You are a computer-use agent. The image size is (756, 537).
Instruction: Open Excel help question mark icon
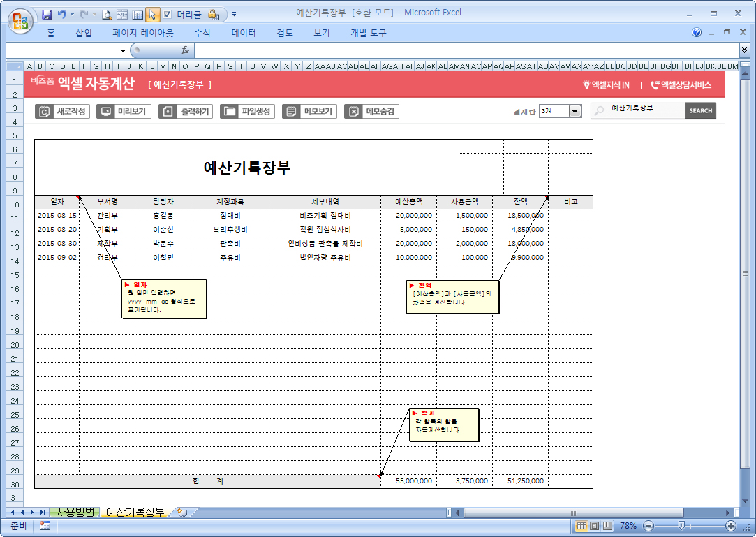(x=696, y=32)
